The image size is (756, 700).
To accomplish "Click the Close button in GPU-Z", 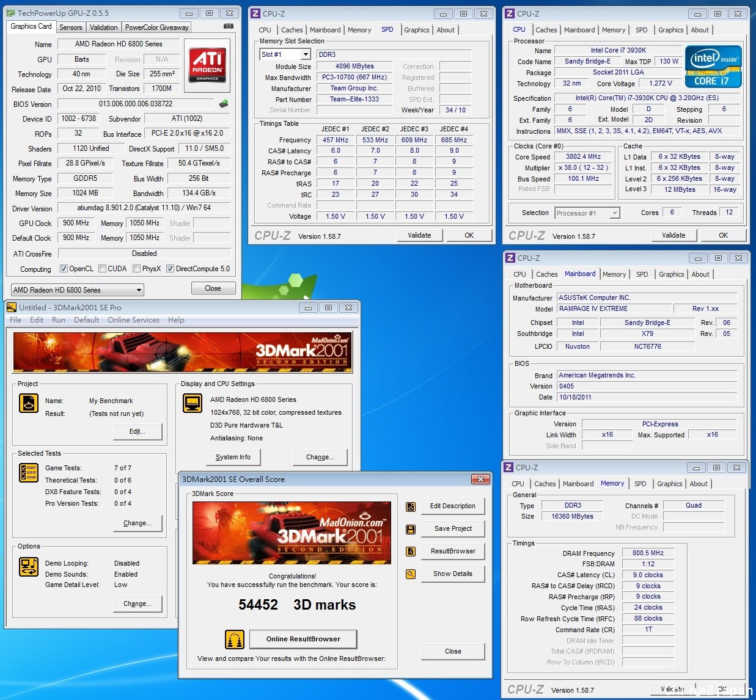I will (x=213, y=288).
